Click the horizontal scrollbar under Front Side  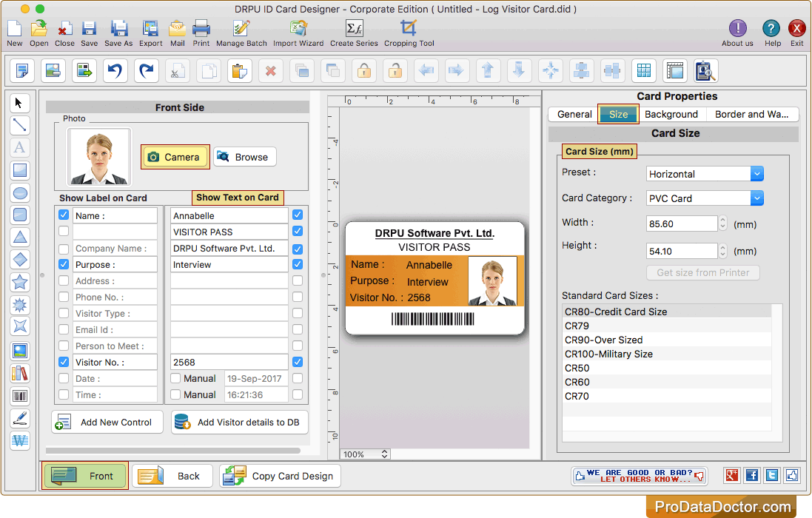[173, 450]
